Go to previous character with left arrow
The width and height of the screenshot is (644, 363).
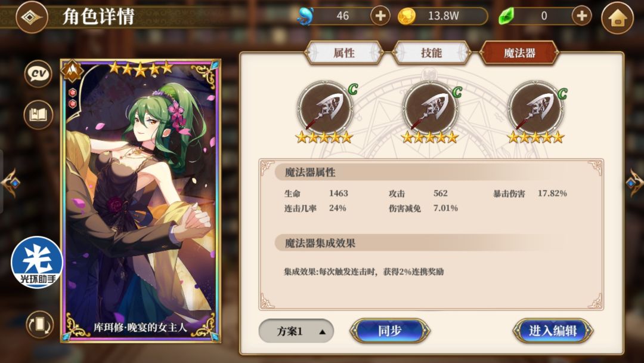click(x=10, y=182)
